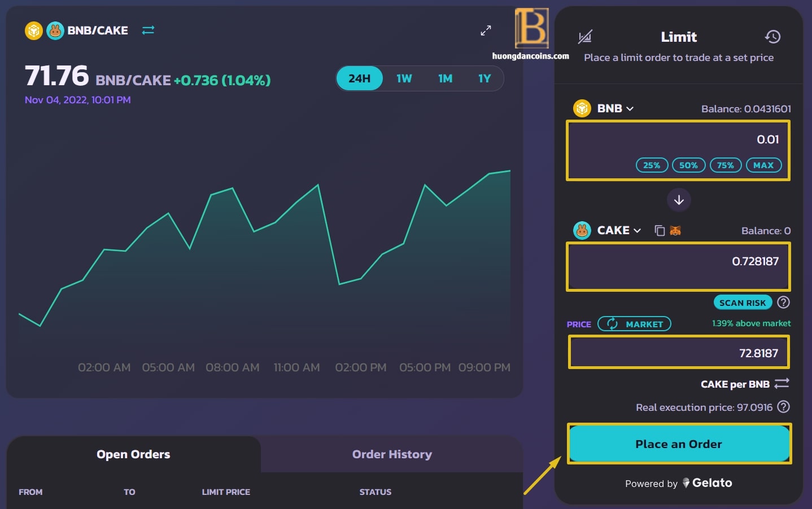
Task: Click the 09:00 PM chart axis label
Action: point(484,367)
